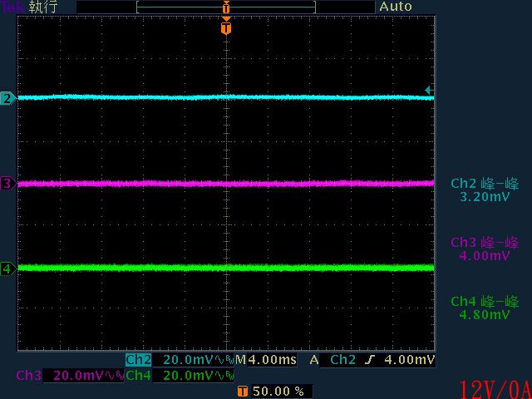Click the run status text beside Tek
Viewport: 532px width, 399px height.
pos(42,7)
